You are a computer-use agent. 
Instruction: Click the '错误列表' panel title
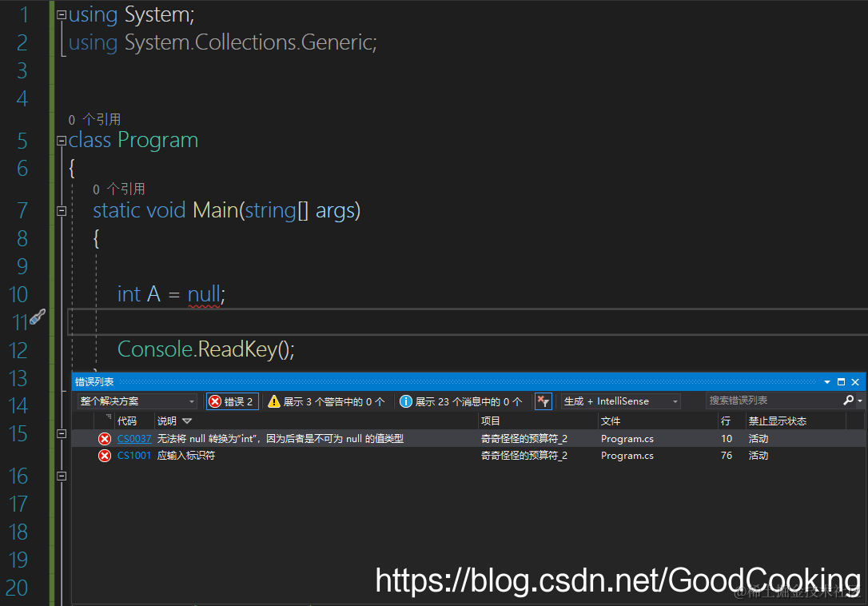(x=94, y=382)
